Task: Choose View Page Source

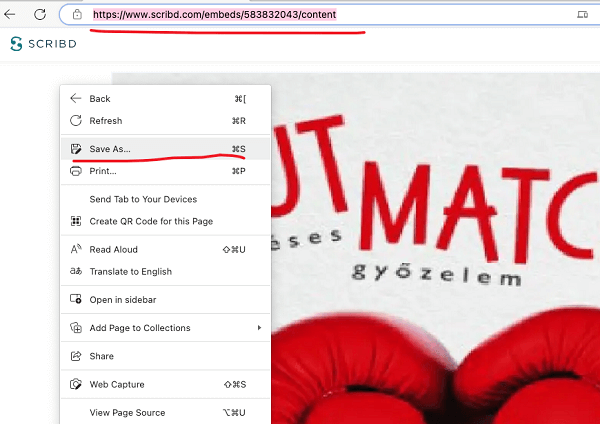Action: [165, 413]
